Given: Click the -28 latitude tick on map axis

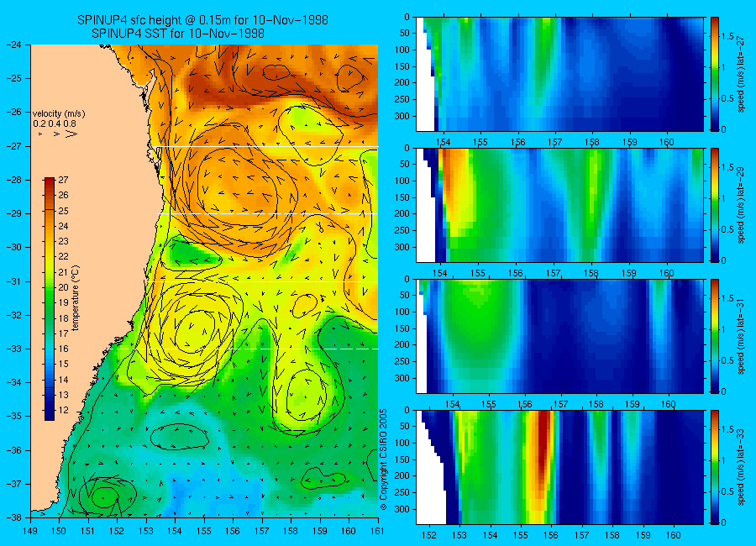Looking at the screenshot, I should point(13,180).
